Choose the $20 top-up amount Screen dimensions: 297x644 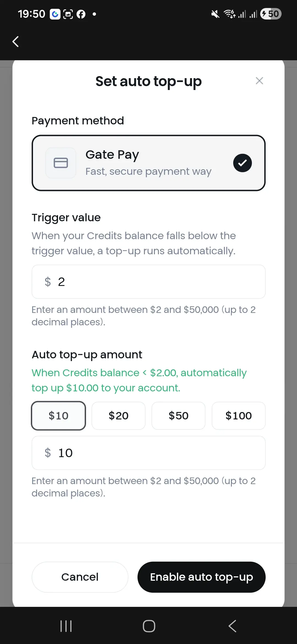pos(119,416)
